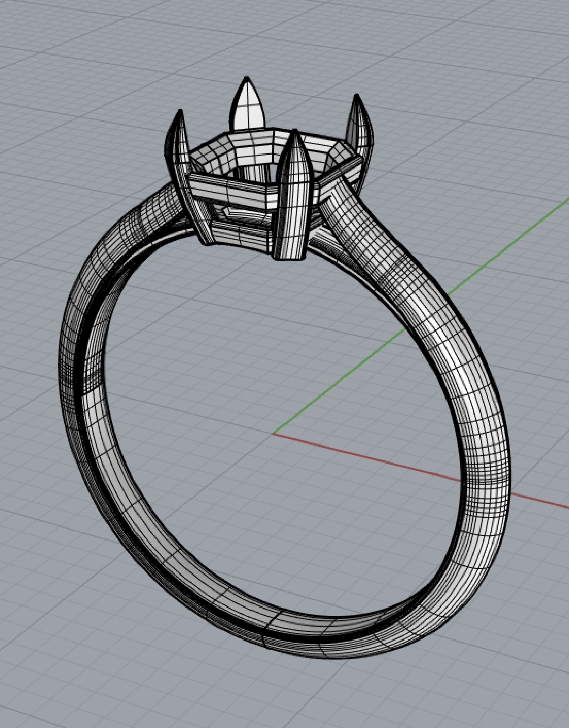Screen dimensions: 569x728
Task: Click the origin where axes meet
Action: [x=274, y=433]
